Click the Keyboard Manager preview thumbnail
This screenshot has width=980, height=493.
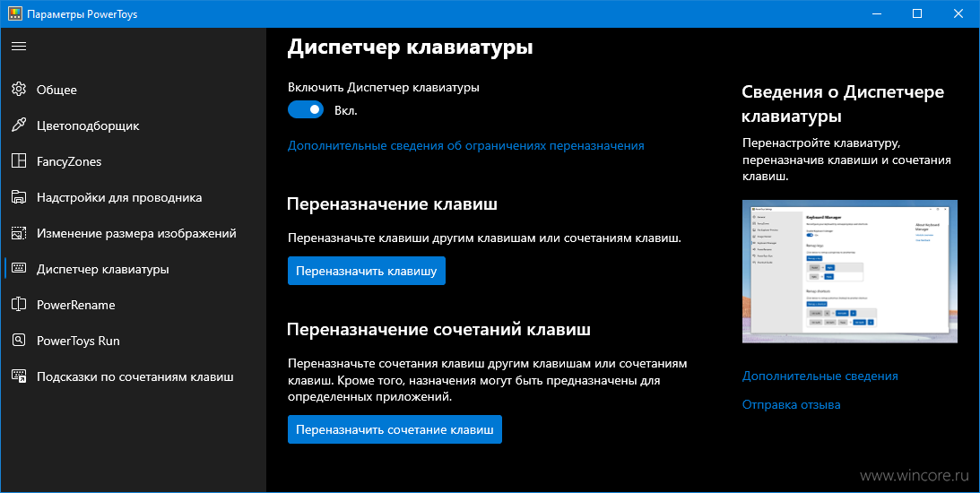click(x=849, y=272)
